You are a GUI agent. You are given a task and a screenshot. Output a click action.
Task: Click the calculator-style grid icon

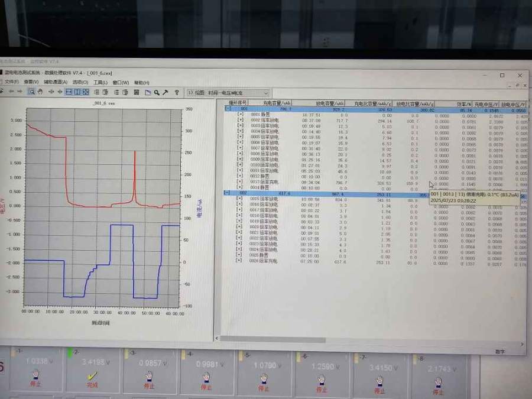[137, 92]
